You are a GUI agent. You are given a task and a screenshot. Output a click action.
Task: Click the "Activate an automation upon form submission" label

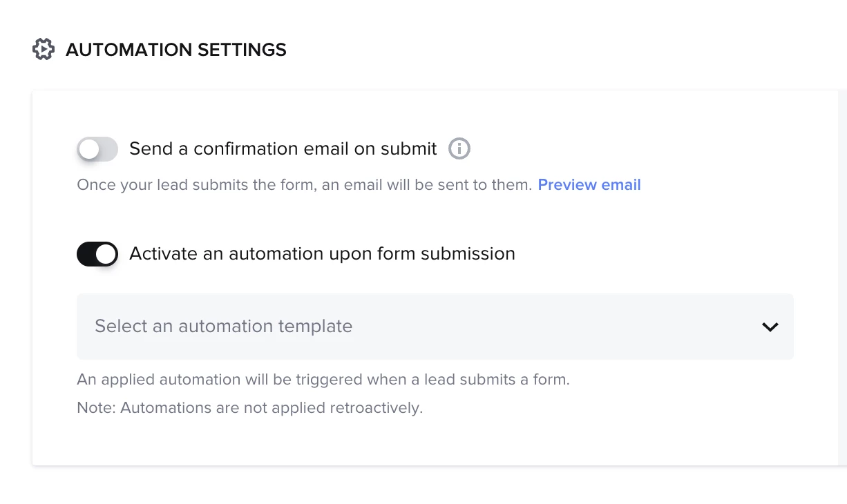coord(322,254)
